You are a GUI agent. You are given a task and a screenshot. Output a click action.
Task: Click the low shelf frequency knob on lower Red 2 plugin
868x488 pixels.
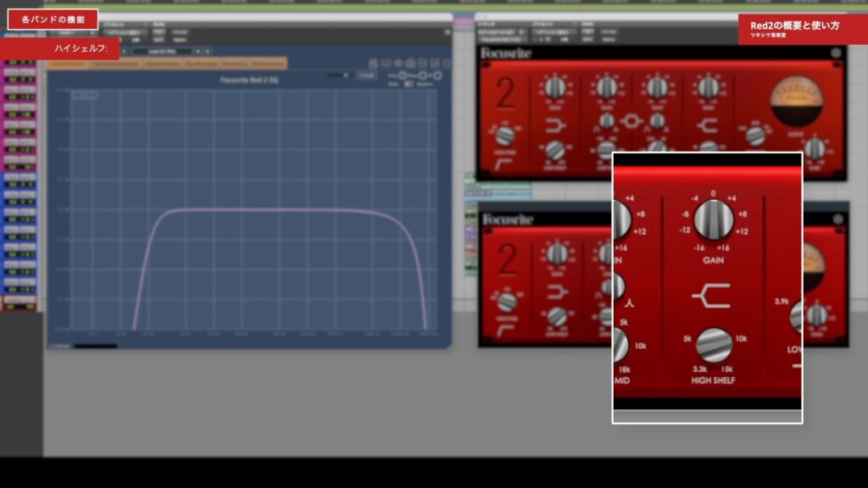pyautogui.click(x=557, y=317)
